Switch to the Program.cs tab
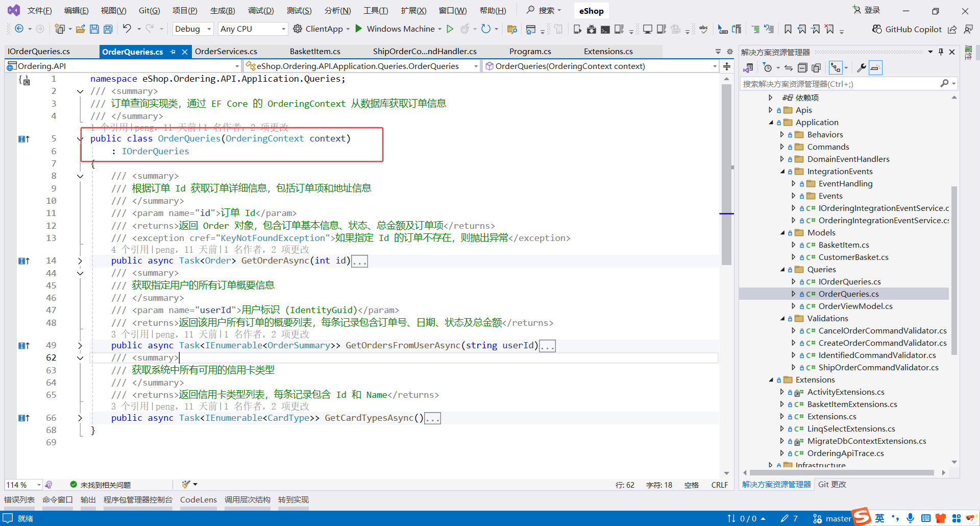 pos(530,51)
